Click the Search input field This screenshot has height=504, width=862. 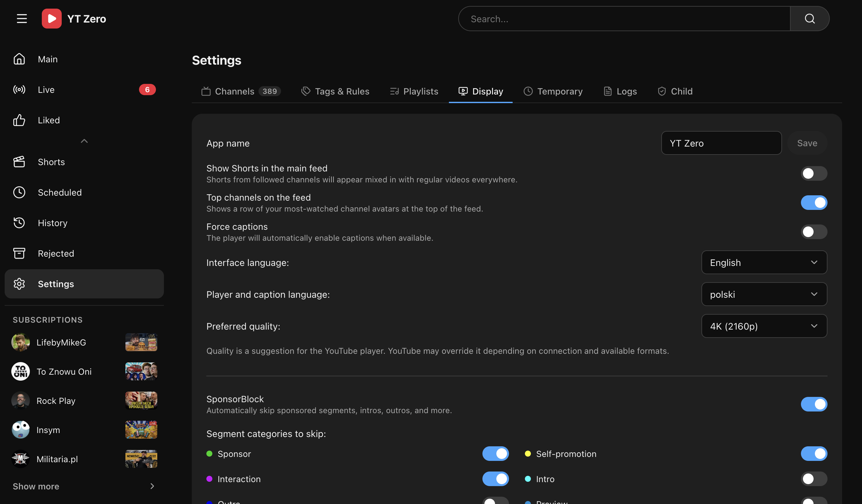pos(624,19)
